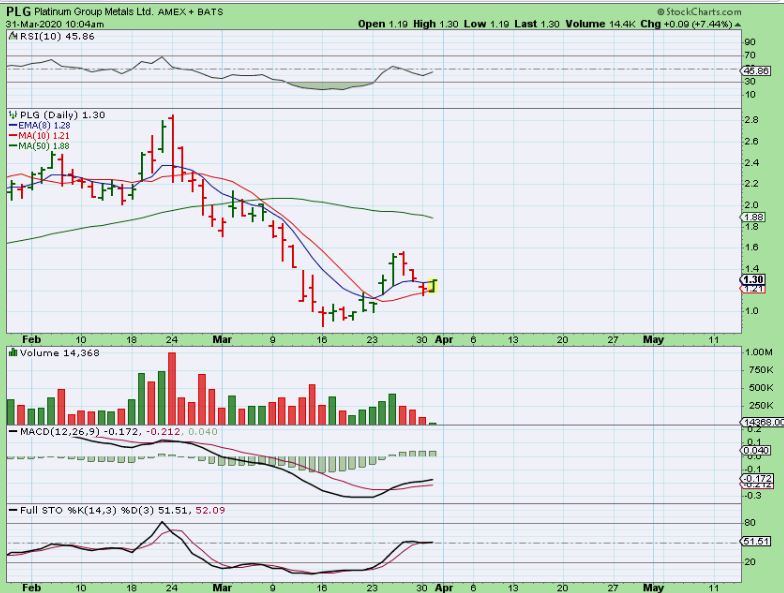Click the 51.51 stochastic axis value tag

(x=754, y=541)
